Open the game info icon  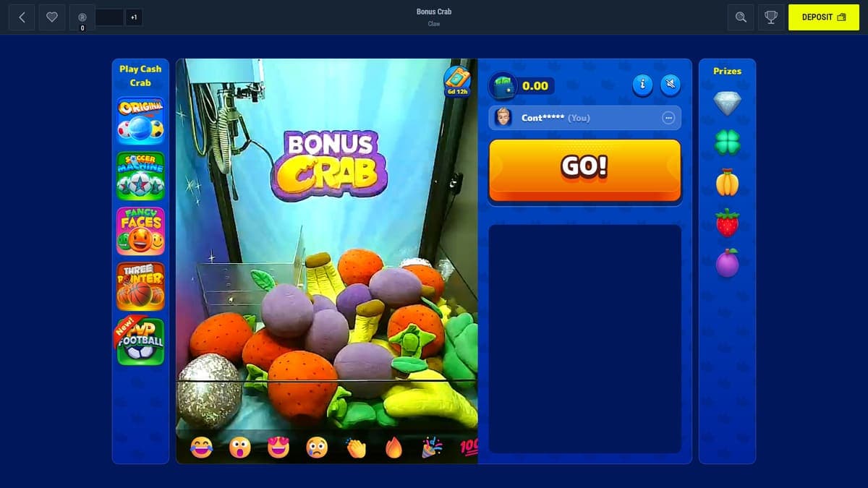click(x=643, y=85)
